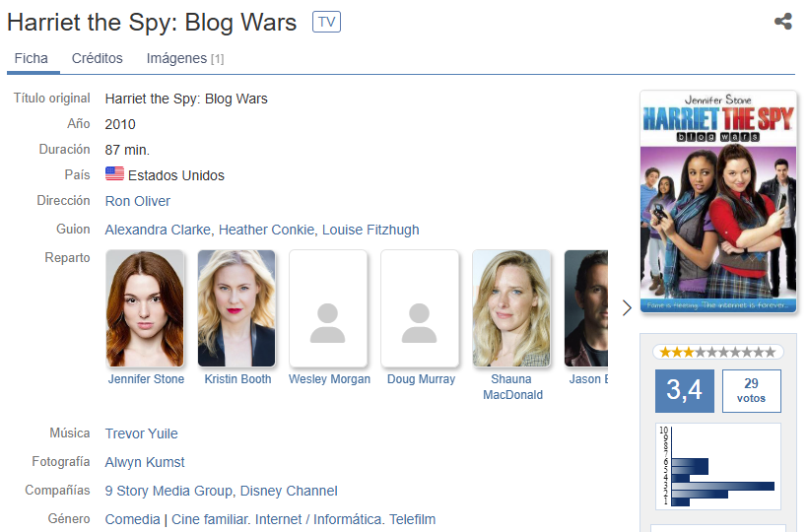The height and width of the screenshot is (532, 808).
Task: Open writer Louise Fitzhugh's page
Action: pos(370,230)
